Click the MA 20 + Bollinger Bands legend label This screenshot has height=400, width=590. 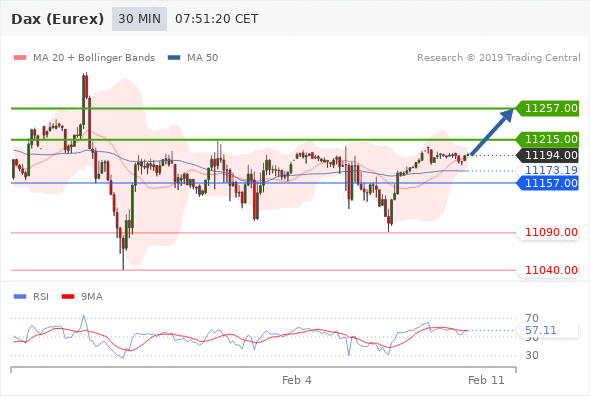[94, 58]
